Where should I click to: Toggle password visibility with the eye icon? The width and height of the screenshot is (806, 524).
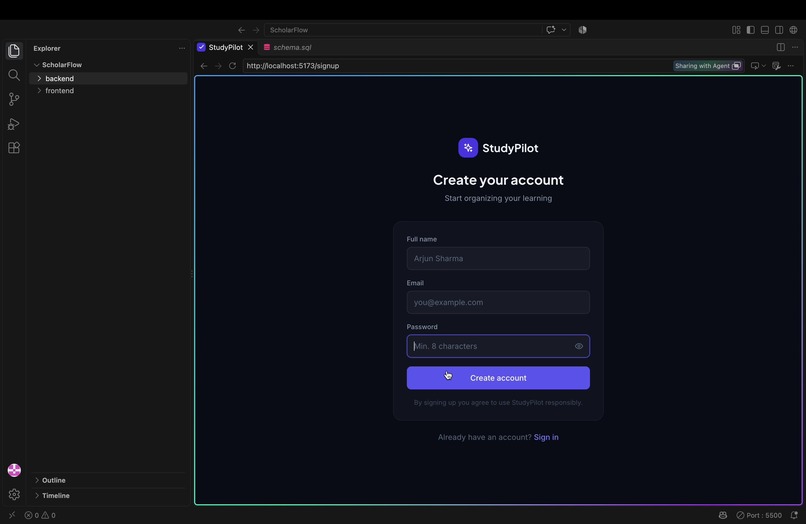coord(579,346)
